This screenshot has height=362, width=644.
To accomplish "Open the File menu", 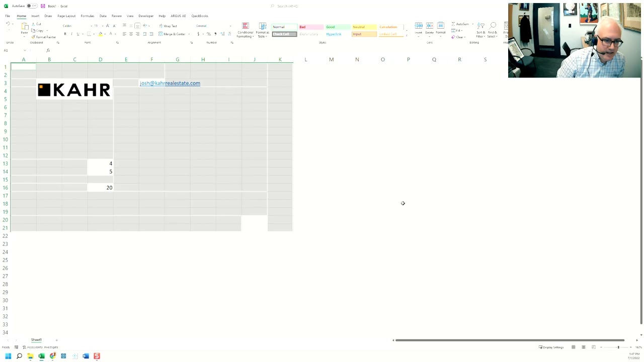I will (x=8, y=16).
